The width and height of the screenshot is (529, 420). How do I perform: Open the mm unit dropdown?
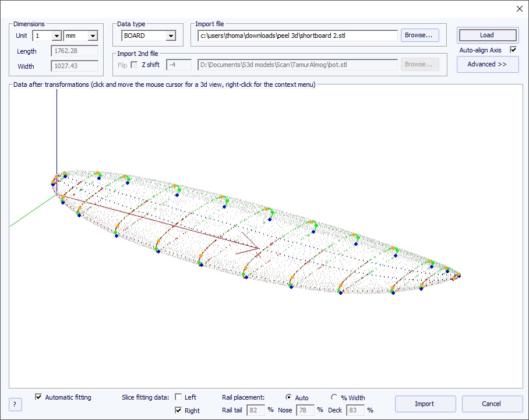pos(92,36)
